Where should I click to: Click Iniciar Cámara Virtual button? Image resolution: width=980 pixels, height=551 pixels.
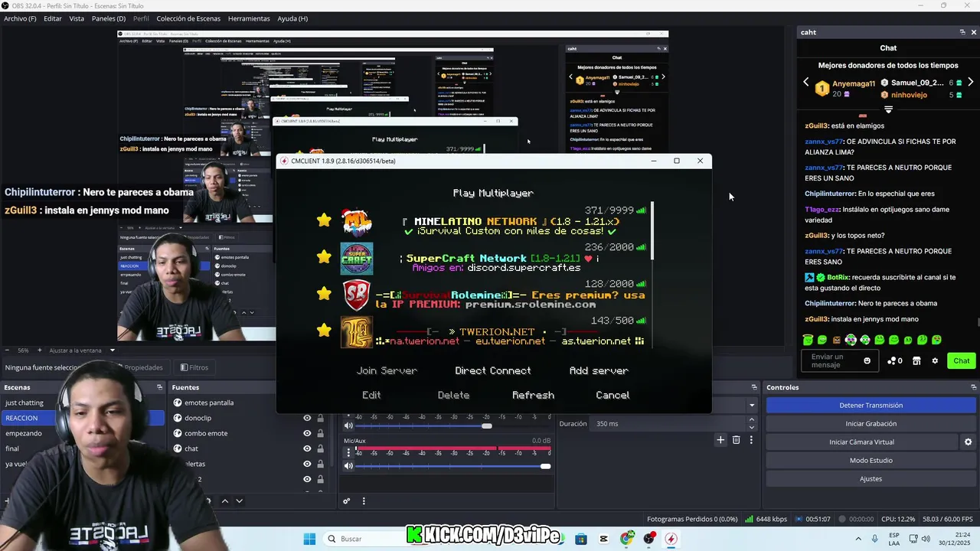pyautogui.click(x=861, y=442)
